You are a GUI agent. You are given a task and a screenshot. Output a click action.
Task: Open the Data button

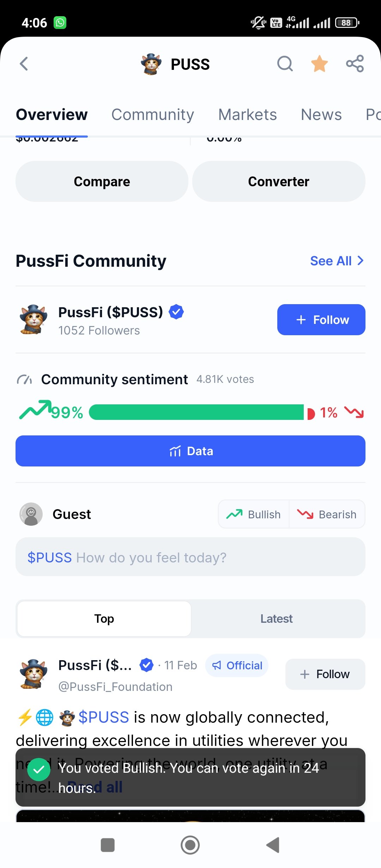click(190, 451)
